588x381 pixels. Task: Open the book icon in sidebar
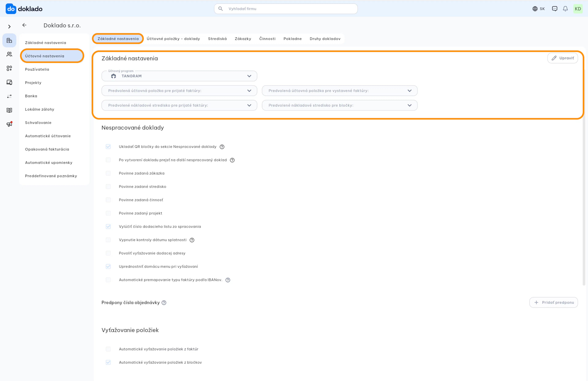9,110
